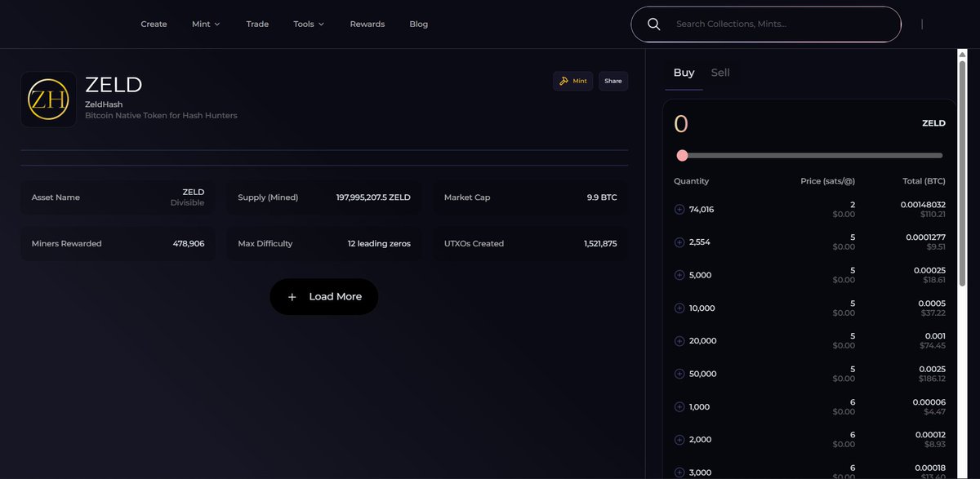Click the 12 leading zeros value
Viewport: 980px width, 479px height.
tap(379, 243)
